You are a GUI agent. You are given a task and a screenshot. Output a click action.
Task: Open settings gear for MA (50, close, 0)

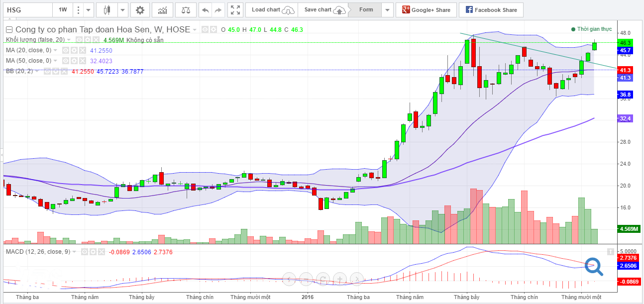point(74,61)
